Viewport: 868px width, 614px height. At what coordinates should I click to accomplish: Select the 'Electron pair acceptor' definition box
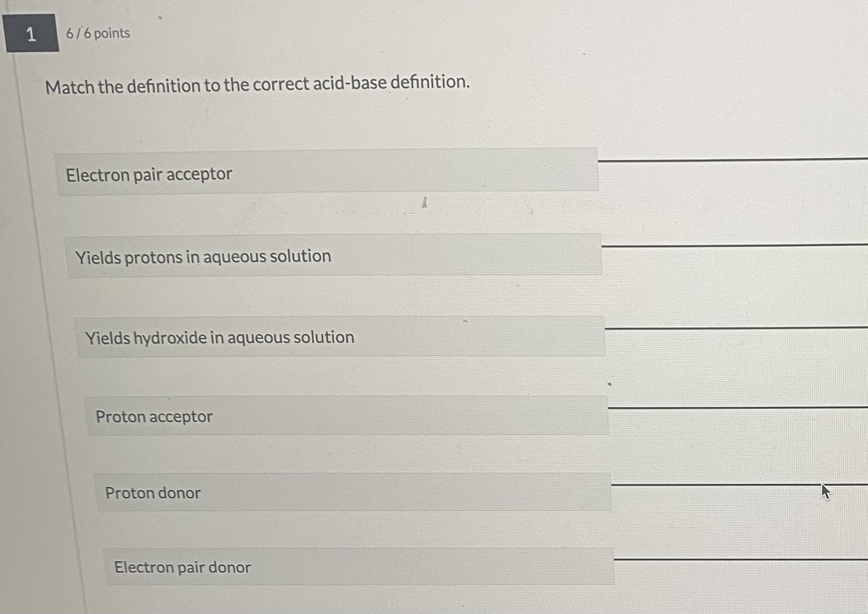327,173
